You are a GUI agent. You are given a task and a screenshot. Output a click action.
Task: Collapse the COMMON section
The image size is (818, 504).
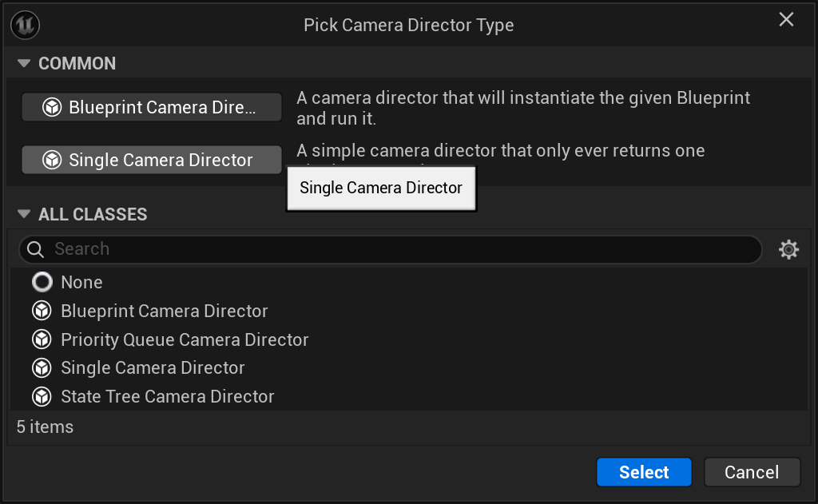pyautogui.click(x=23, y=63)
